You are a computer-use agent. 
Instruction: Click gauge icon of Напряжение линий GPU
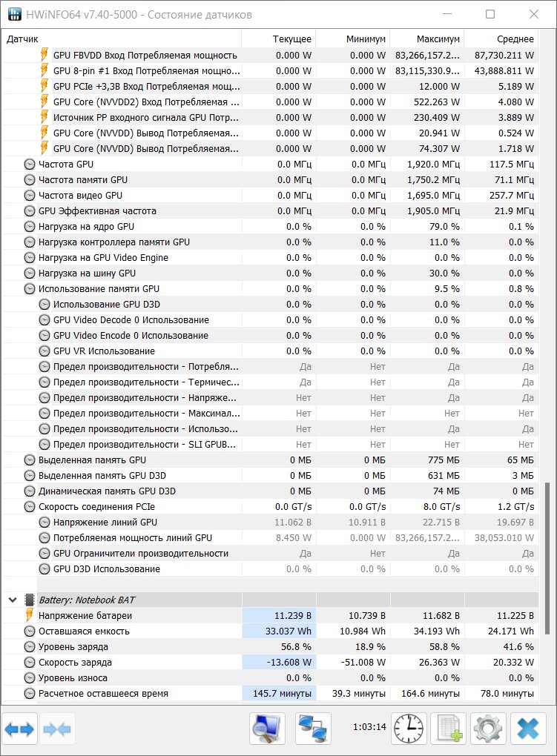(45, 523)
